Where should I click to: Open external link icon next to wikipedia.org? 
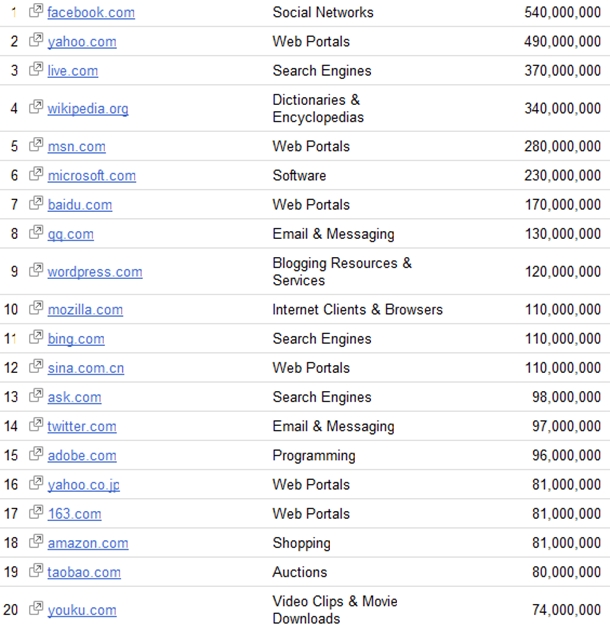click(x=36, y=107)
